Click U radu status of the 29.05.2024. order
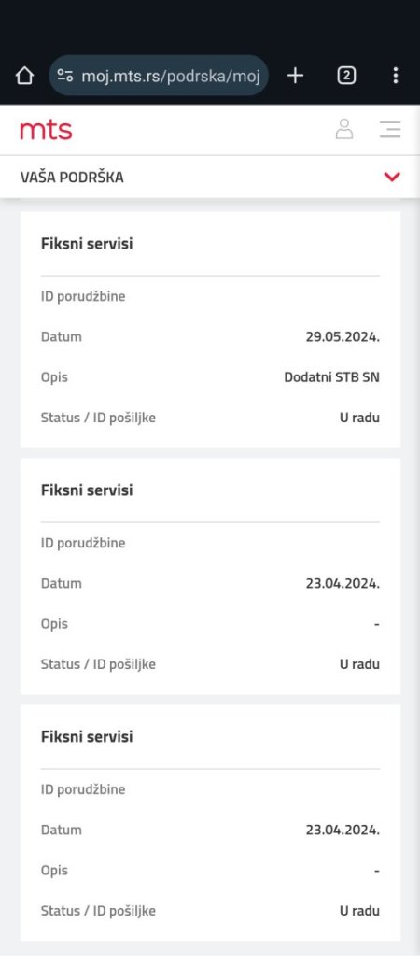 click(359, 418)
